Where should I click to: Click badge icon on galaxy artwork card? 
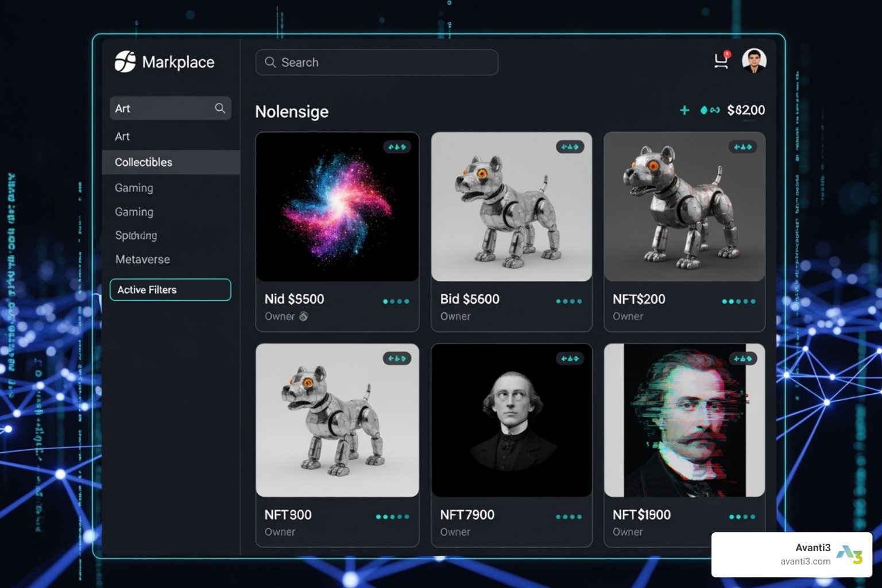[x=397, y=147]
